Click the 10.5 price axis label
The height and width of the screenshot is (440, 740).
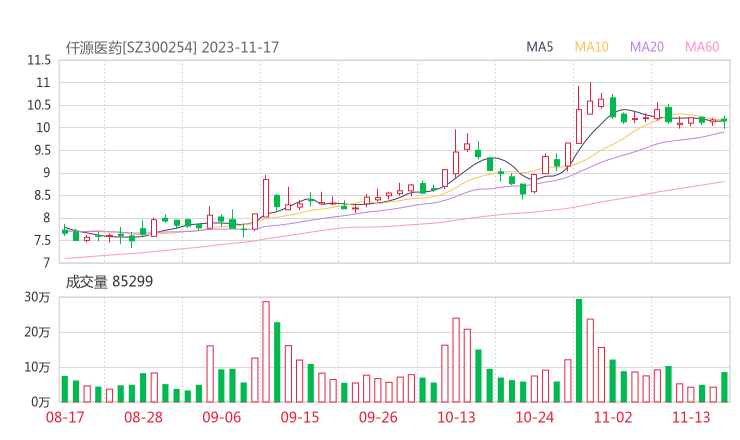click(x=39, y=105)
